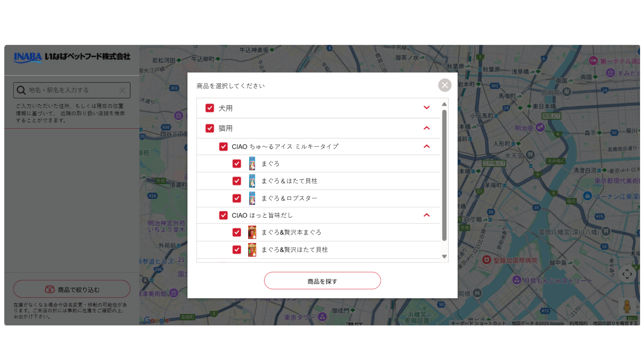Click the 商品で絞り込む filter button
644x356 pixels.
click(x=72, y=289)
